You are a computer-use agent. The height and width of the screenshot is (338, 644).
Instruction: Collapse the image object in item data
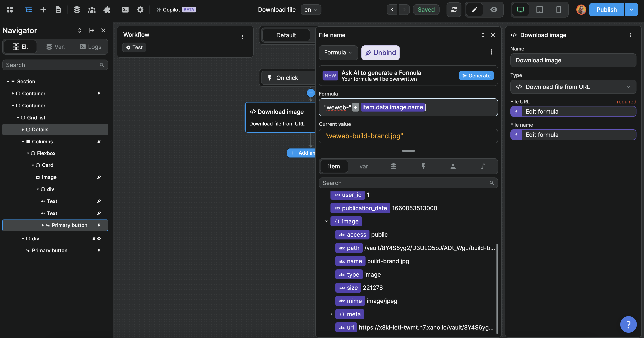(x=326, y=221)
